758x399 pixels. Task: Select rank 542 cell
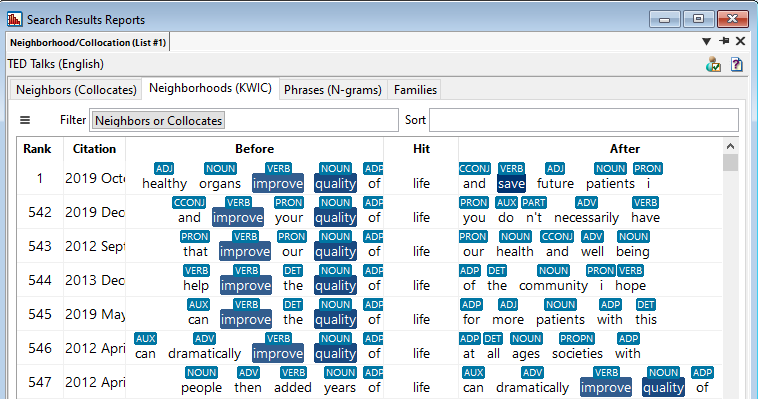[x=40, y=212]
